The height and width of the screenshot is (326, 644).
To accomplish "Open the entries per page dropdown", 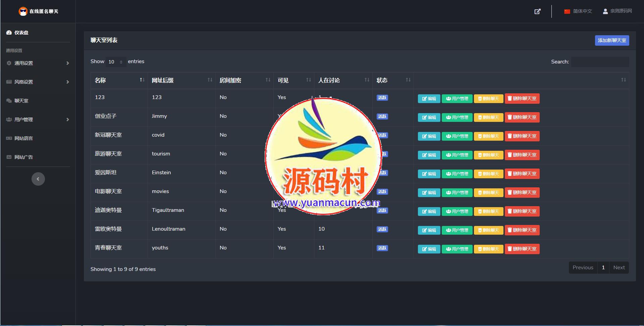I will tap(116, 62).
